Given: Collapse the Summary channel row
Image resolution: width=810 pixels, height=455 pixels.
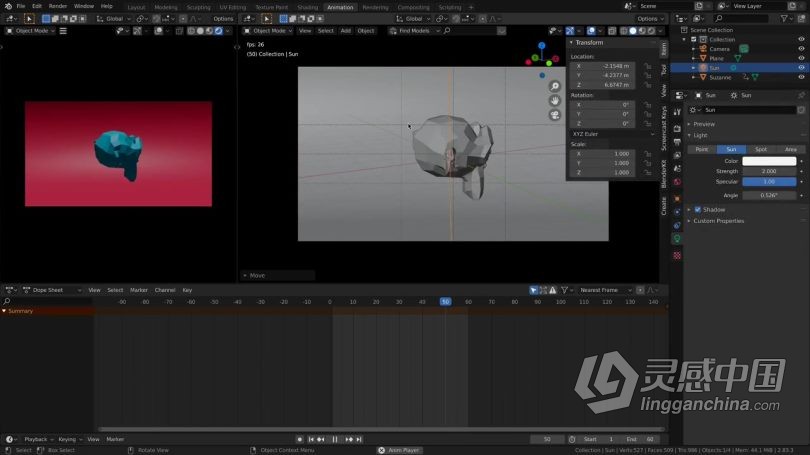Looking at the screenshot, I should point(4,311).
